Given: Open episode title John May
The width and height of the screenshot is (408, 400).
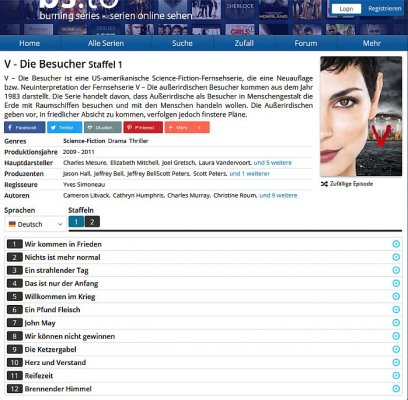Looking at the screenshot, I should click(x=40, y=323).
